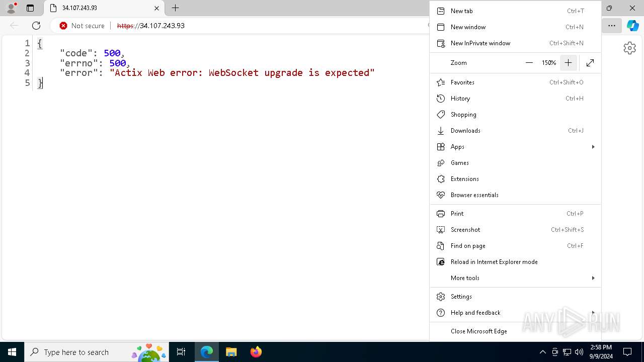The width and height of the screenshot is (644, 362).
Task: Choose Screenshot menu entry
Action: pos(515,230)
